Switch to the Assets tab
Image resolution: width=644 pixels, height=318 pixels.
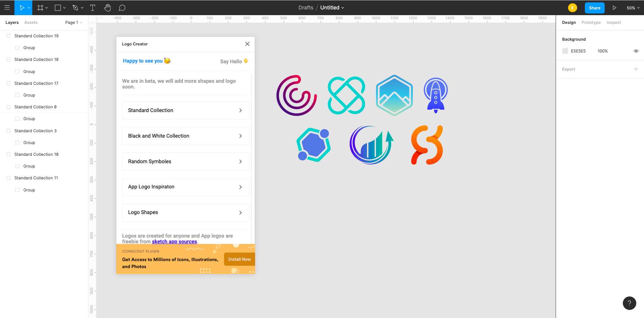[31, 23]
